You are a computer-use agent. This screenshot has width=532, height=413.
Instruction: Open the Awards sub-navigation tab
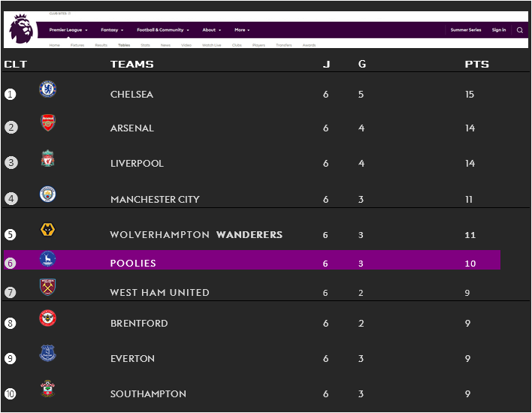tap(309, 45)
